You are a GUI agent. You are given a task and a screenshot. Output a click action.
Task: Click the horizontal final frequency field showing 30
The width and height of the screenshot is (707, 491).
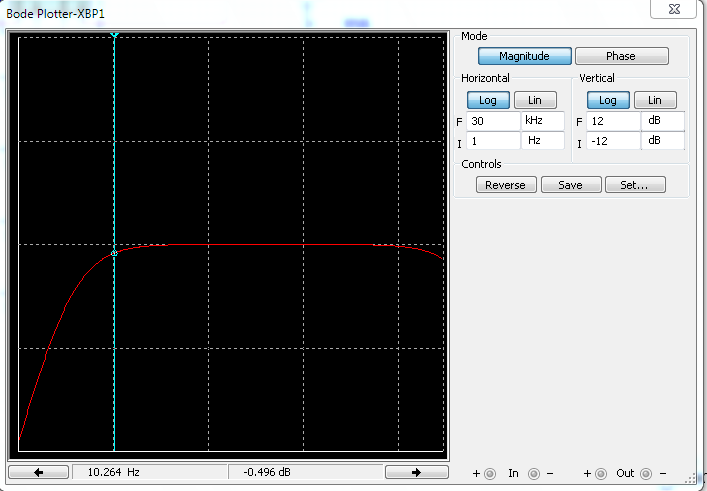click(493, 121)
